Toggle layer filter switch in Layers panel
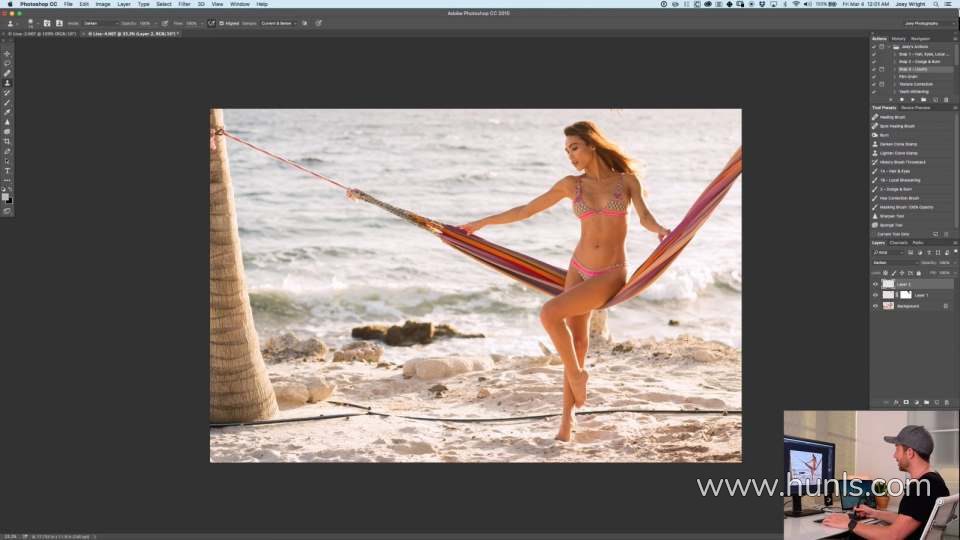 [955, 252]
